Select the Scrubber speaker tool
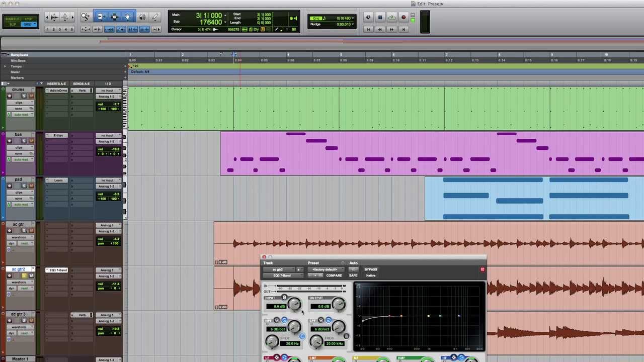This screenshot has width=644, height=362. 142,17
